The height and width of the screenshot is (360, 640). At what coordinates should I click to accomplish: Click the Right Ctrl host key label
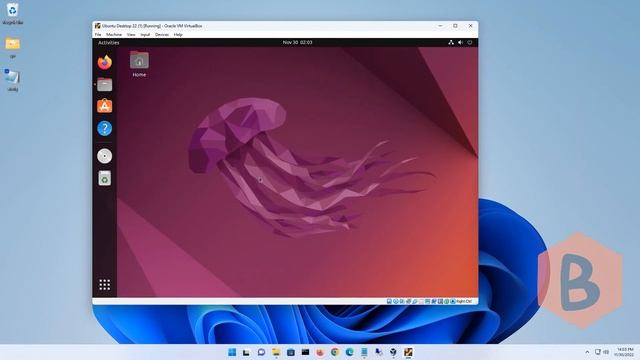click(x=464, y=301)
